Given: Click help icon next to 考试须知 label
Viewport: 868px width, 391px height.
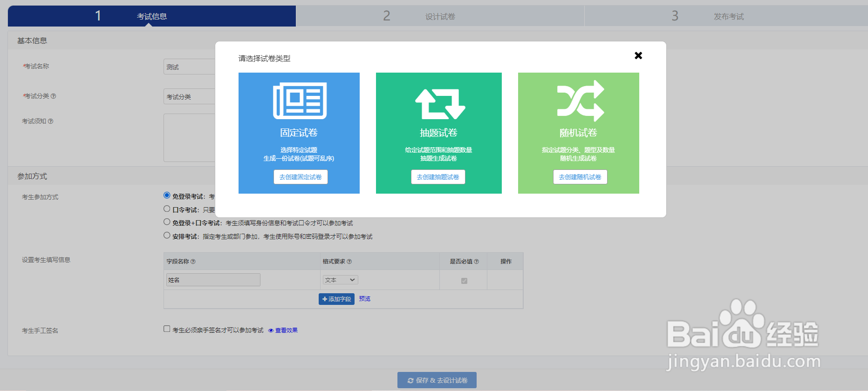Looking at the screenshot, I should coord(50,121).
